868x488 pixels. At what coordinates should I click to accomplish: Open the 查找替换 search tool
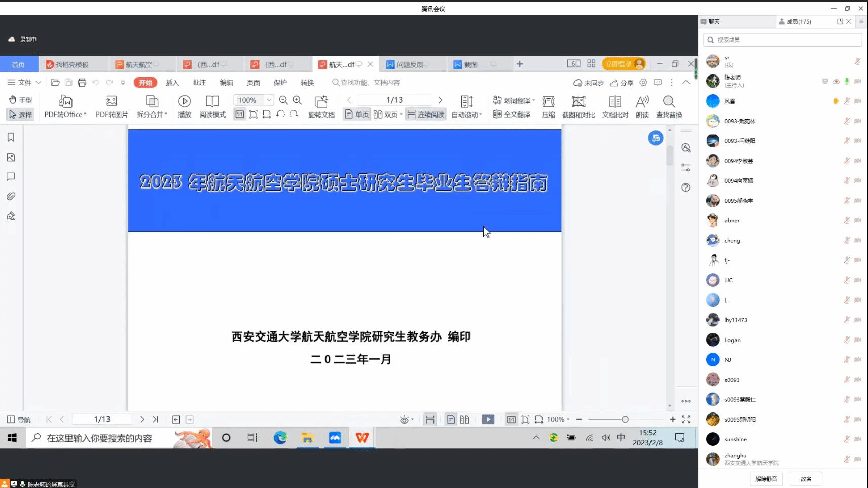[669, 102]
